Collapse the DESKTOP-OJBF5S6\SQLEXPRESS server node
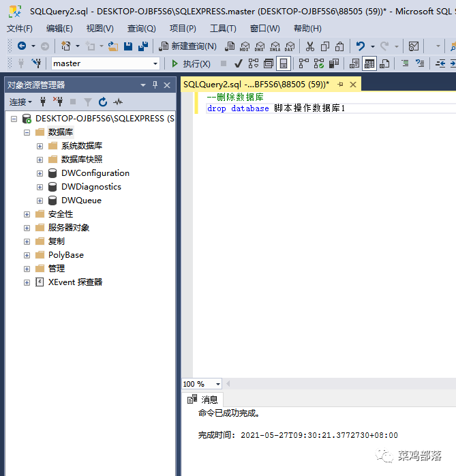This screenshot has height=476, width=456. (x=14, y=119)
